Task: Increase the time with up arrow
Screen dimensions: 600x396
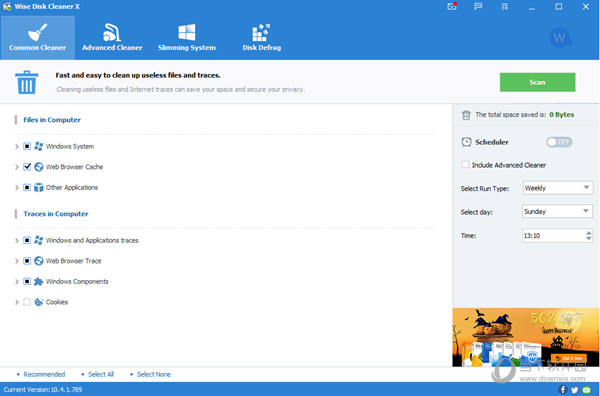Action: click(588, 232)
